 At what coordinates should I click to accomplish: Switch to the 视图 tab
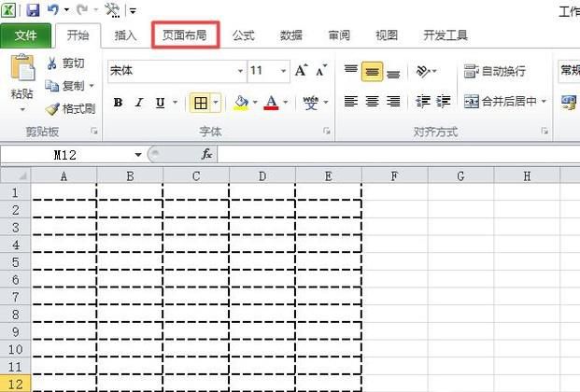point(387,35)
